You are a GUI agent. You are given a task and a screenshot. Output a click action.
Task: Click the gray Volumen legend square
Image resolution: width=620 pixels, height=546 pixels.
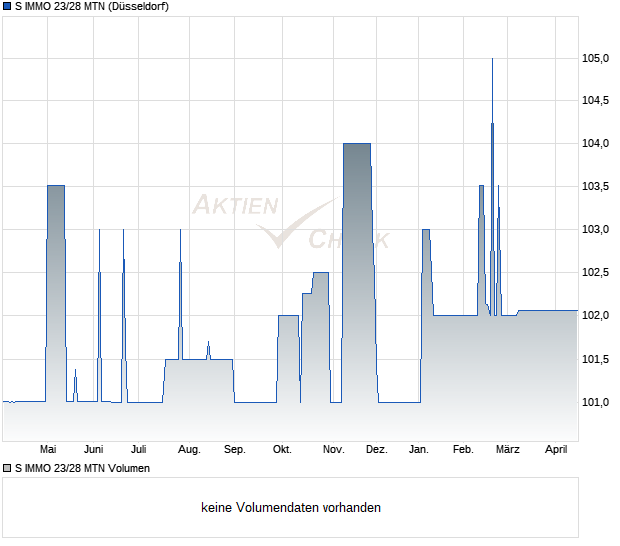click(x=7, y=468)
